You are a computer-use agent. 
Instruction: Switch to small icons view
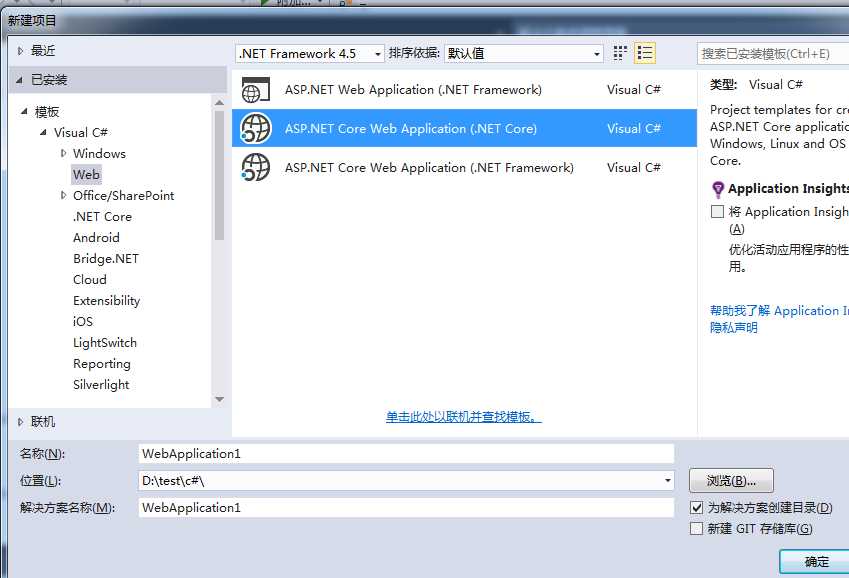click(620, 53)
